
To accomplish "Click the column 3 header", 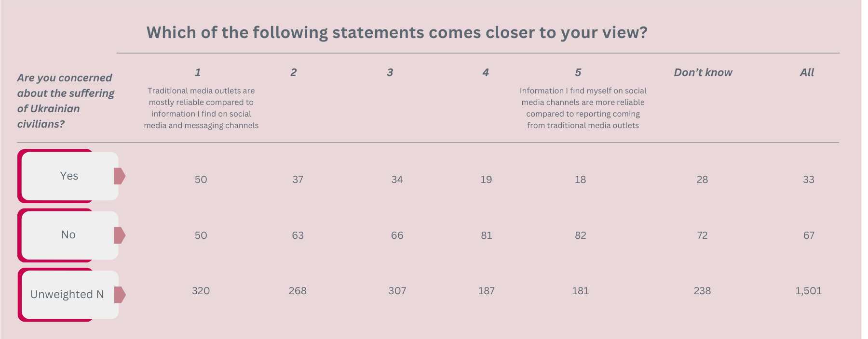I will point(390,73).
